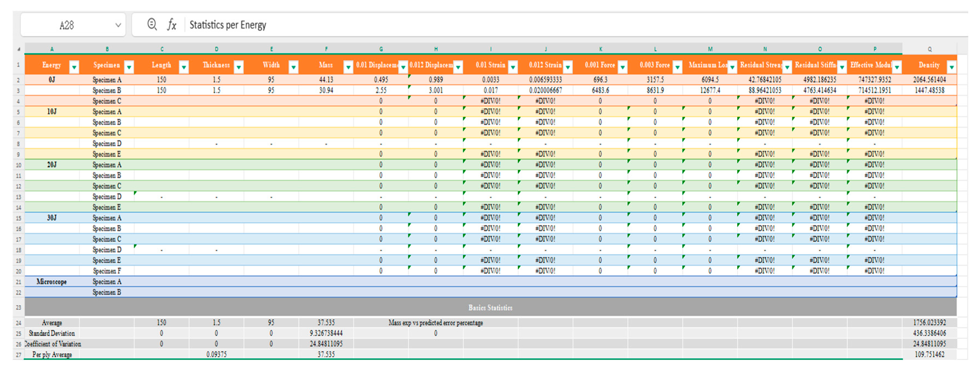
Task: Open the Width column filter button
Action: (293, 67)
